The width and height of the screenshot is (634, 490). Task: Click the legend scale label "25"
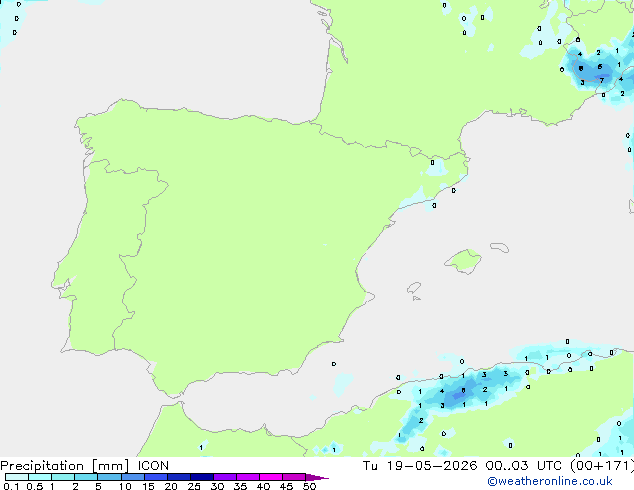tap(194, 486)
